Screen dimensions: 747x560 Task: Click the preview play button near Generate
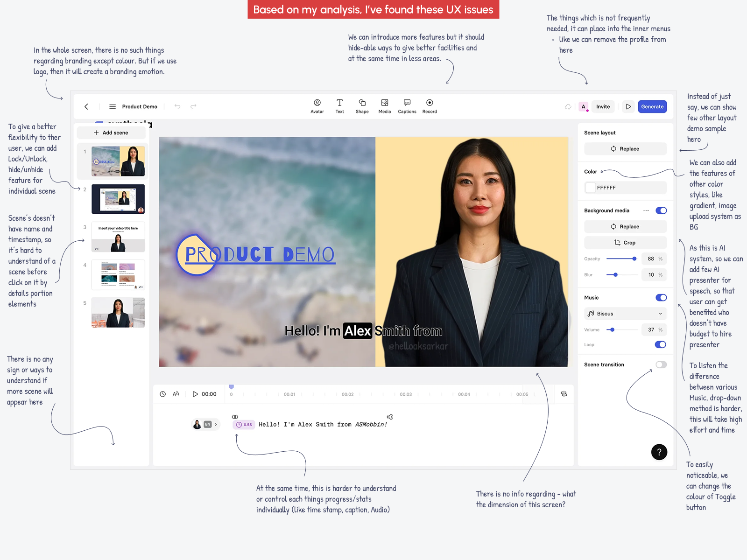[x=628, y=106]
